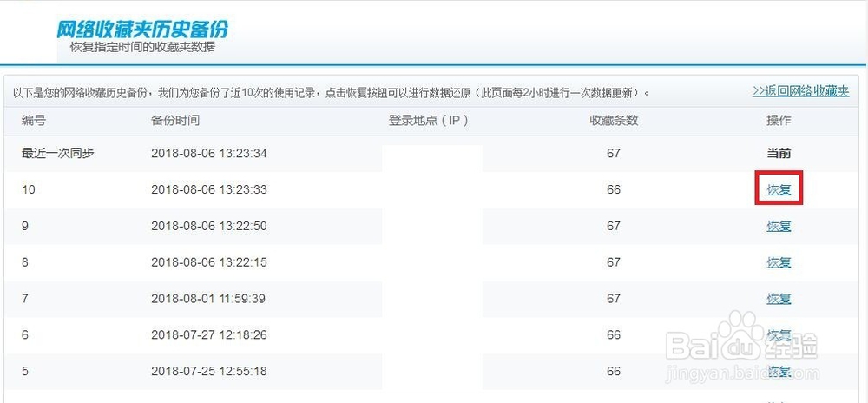Select the backup time 2018-08-06 13:23:33
868x403 pixels.
(x=208, y=190)
